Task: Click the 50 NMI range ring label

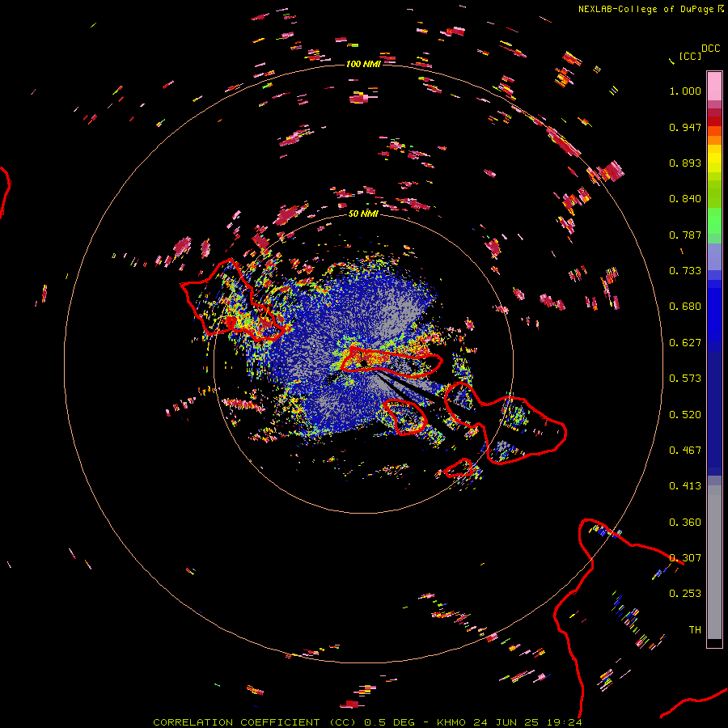Action: coord(363,214)
